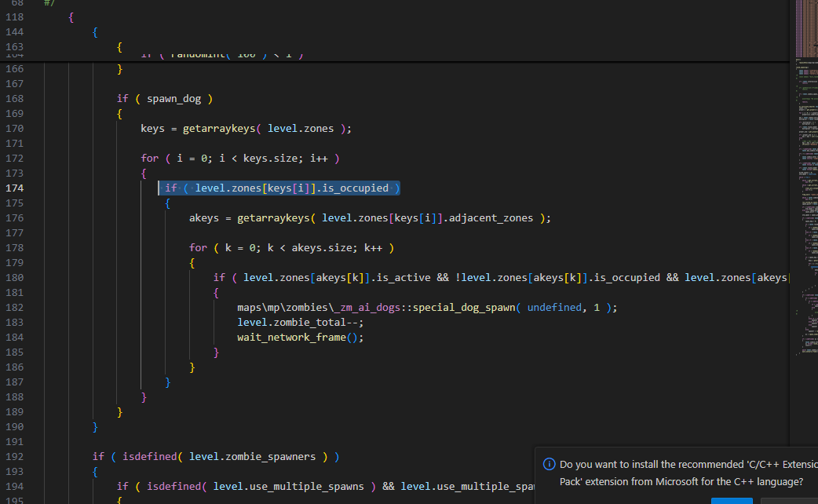The width and height of the screenshot is (818, 504).
Task: Click line number 192 in the gutter
Action: 15,456
